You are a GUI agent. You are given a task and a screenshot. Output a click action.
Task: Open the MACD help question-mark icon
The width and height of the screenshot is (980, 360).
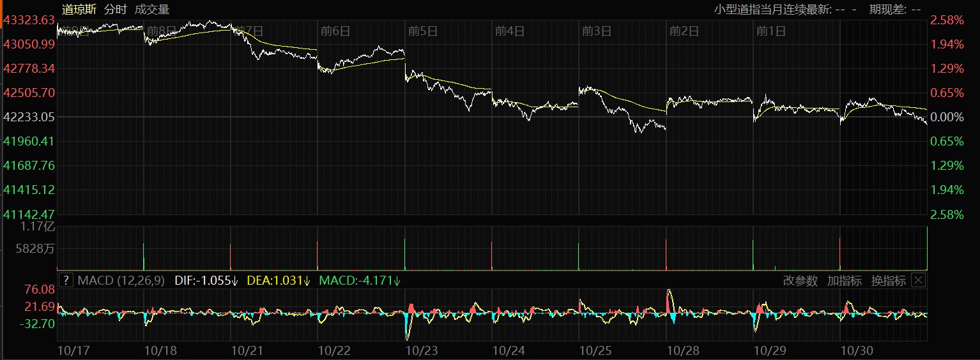(x=66, y=280)
